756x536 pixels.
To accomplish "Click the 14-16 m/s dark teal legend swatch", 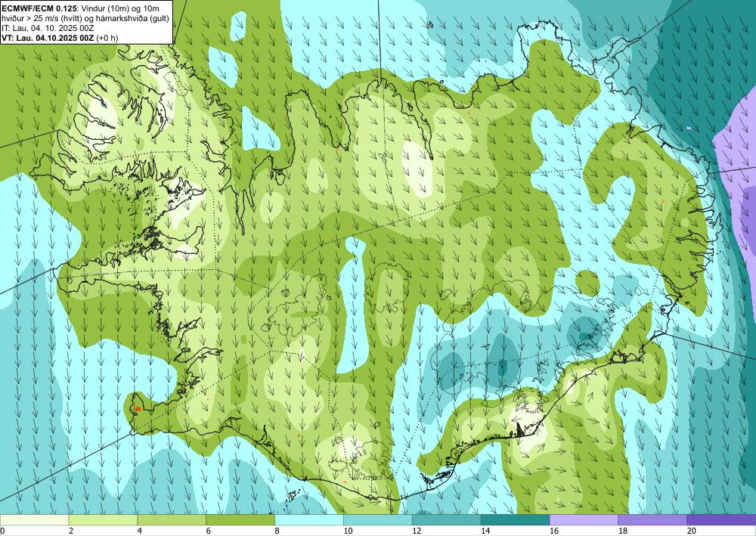I will 515,520.
